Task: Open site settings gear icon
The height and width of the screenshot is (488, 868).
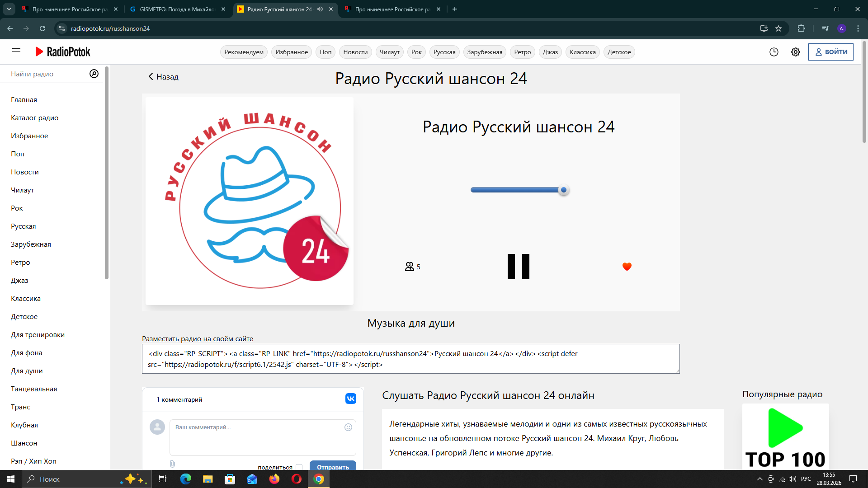Action: click(x=796, y=52)
